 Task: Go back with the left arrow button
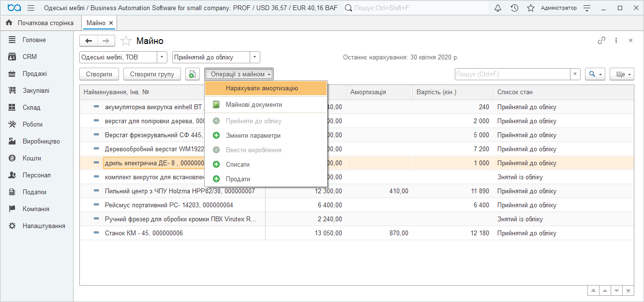pos(89,41)
